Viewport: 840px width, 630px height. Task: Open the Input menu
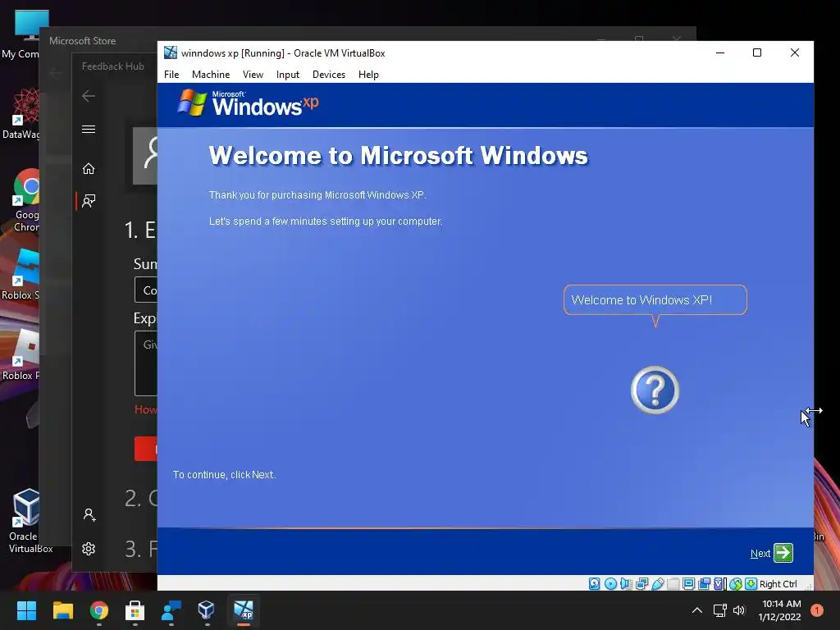pos(288,75)
